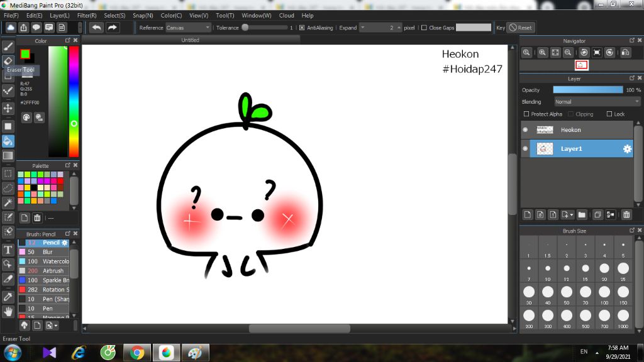
Task: Enable the Protect Alpha checkbox
Action: [526, 114]
